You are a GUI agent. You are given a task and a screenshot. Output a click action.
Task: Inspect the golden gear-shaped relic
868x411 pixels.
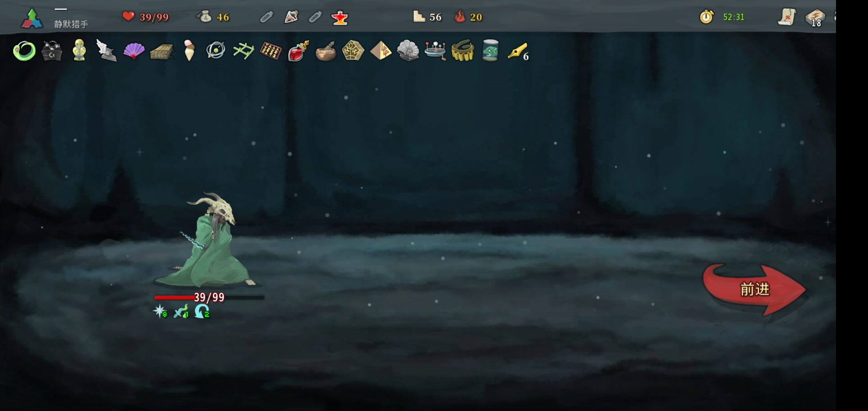click(463, 51)
